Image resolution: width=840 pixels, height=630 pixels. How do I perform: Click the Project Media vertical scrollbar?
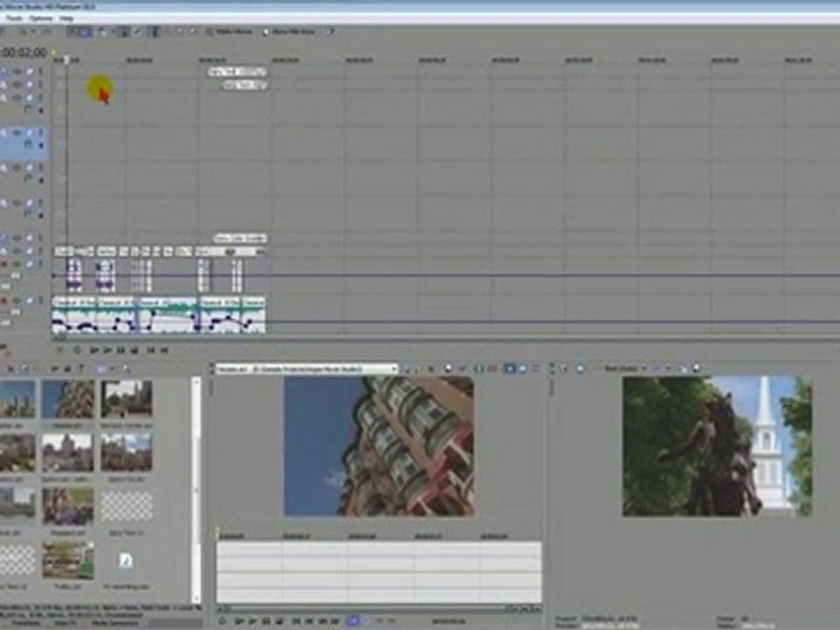[x=197, y=490]
